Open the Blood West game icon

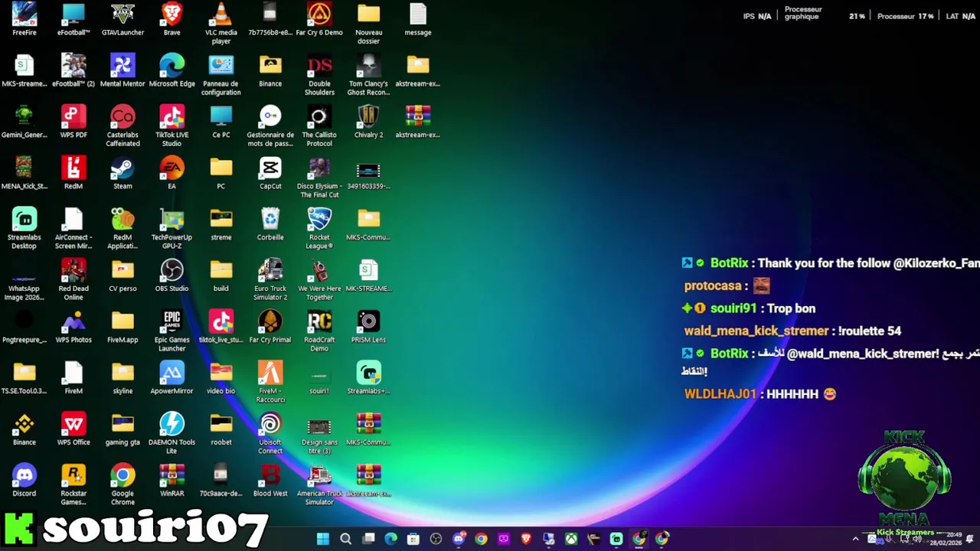point(270,481)
